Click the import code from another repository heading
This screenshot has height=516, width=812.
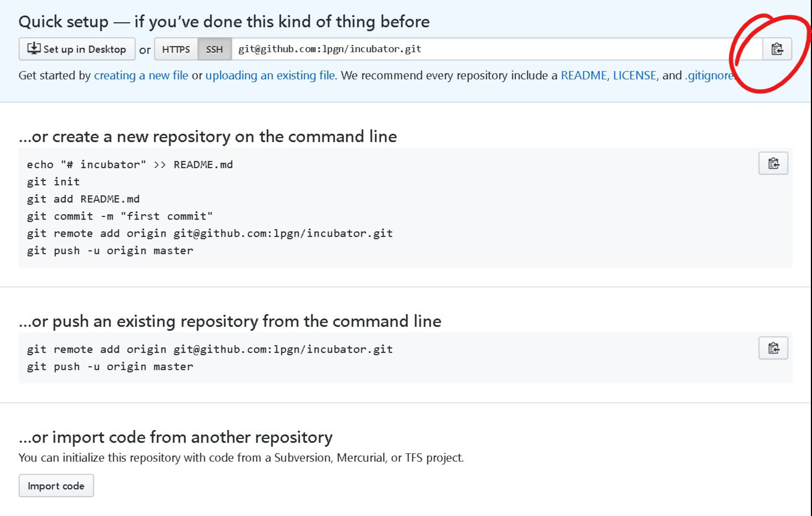coord(175,437)
